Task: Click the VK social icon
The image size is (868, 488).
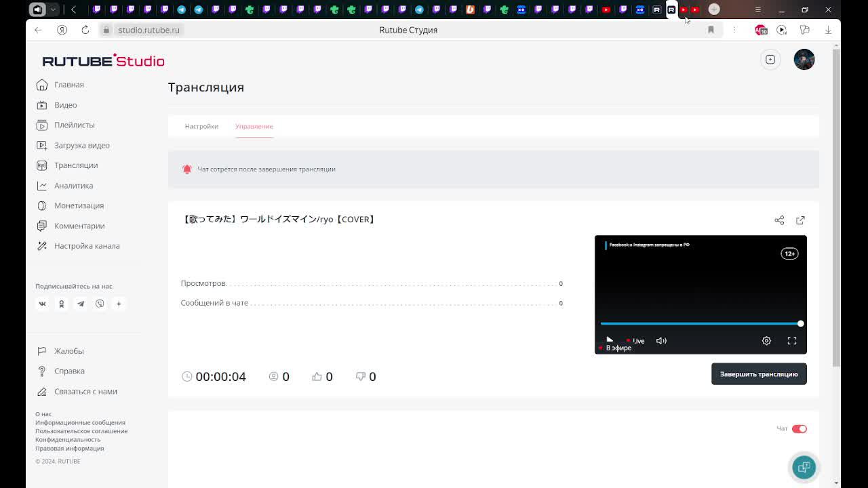Action: pyautogui.click(x=42, y=304)
